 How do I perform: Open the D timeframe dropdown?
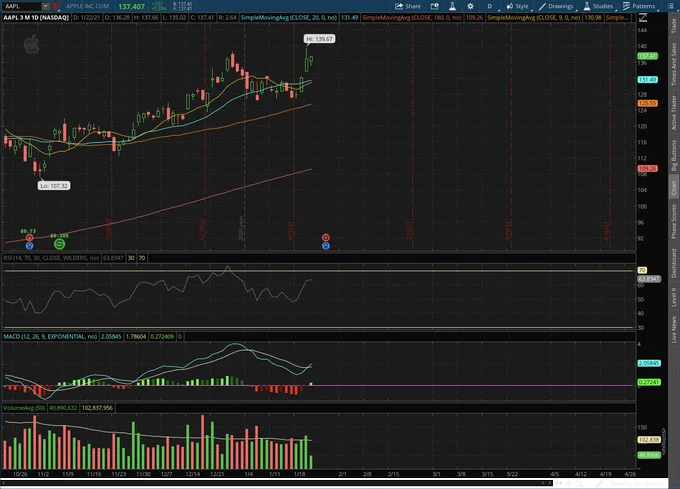(x=490, y=6)
